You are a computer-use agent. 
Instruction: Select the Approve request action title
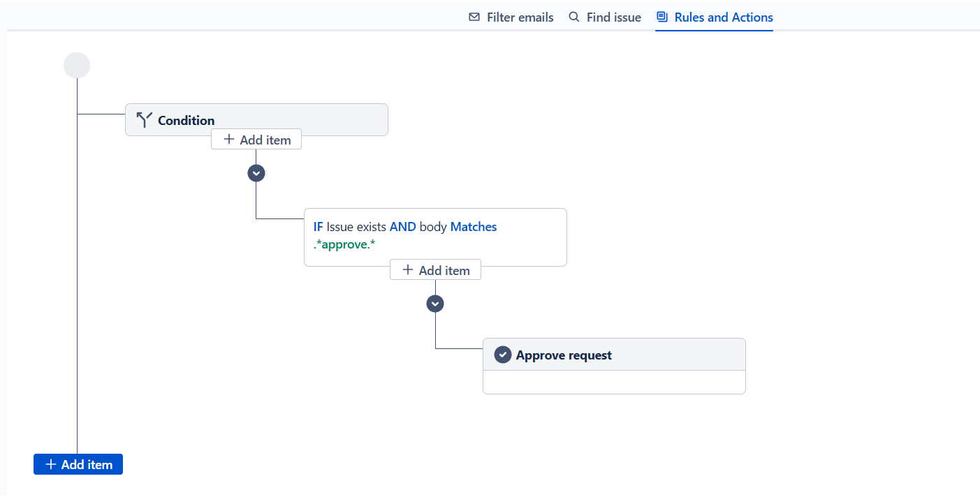coord(564,355)
